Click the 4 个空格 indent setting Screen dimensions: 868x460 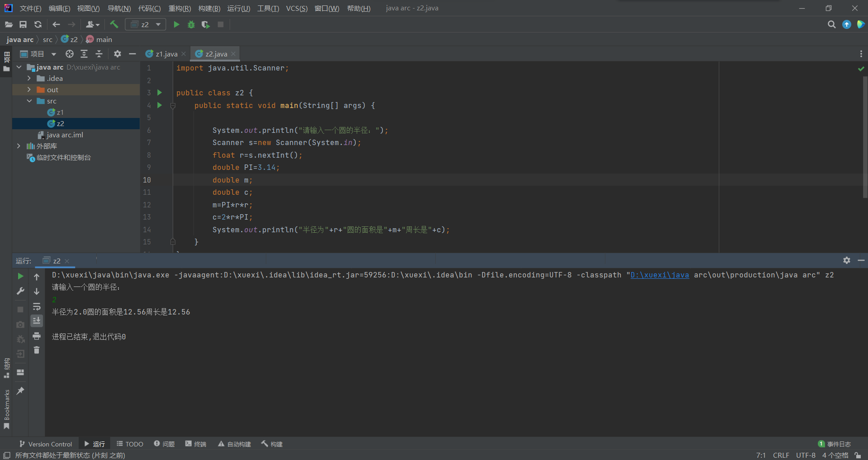pos(835,455)
